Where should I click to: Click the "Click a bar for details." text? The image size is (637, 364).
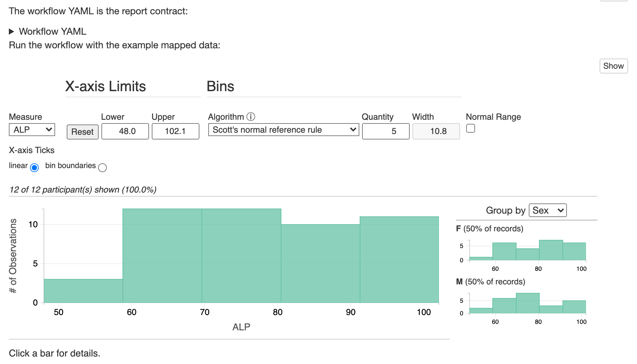coord(54,353)
